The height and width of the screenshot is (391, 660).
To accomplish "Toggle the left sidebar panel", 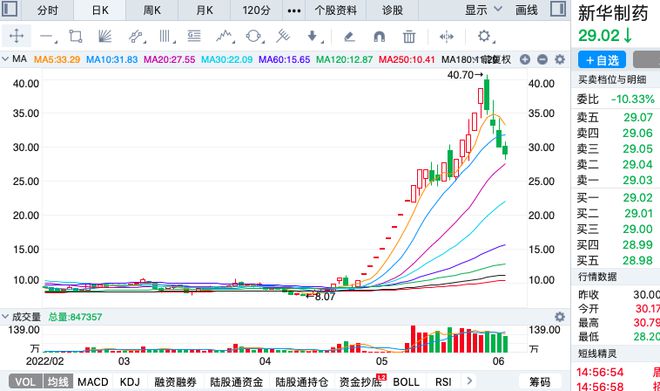I will [9, 9].
